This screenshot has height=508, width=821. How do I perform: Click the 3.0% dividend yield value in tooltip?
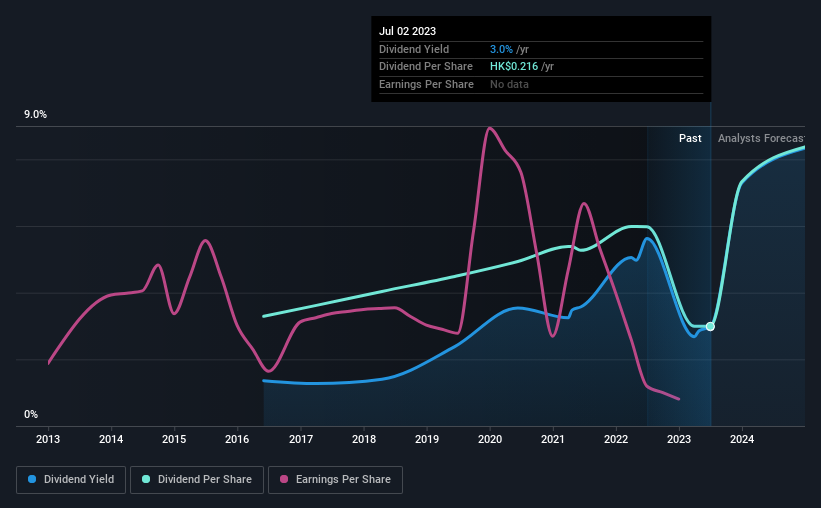coord(501,49)
